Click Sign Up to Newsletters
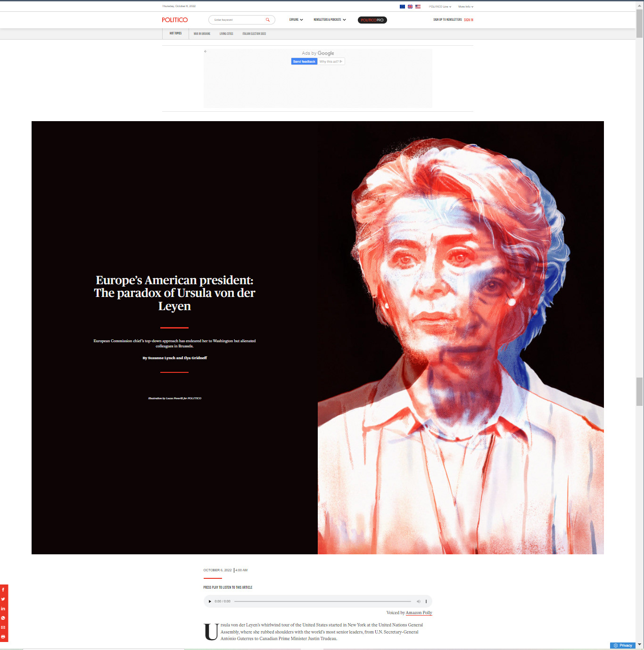 [x=447, y=20]
